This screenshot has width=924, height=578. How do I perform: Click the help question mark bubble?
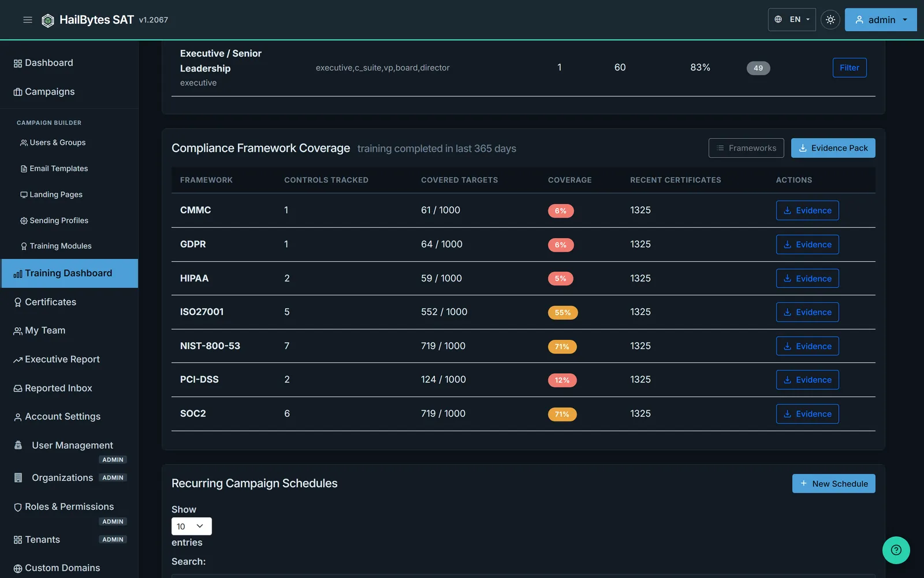(896, 550)
